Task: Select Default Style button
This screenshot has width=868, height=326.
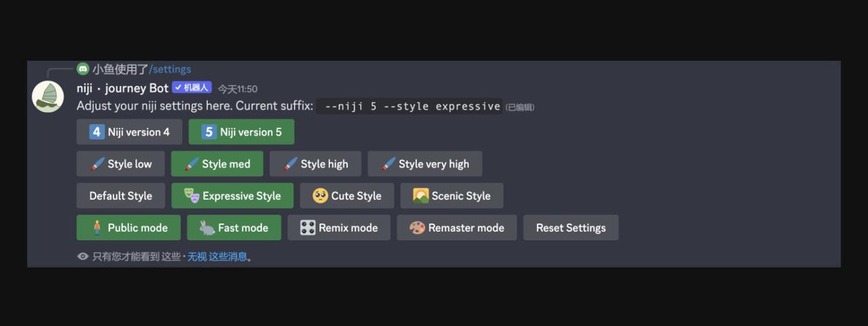Action: pyautogui.click(x=121, y=196)
